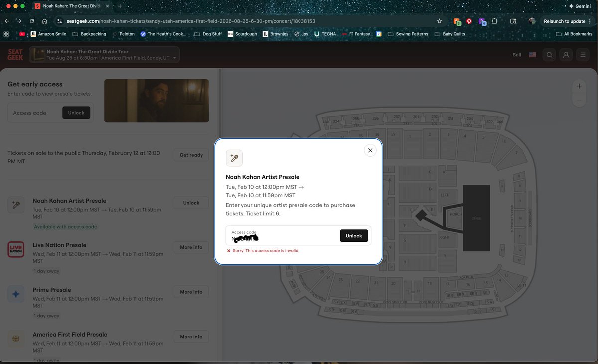Screen dimensions: 598x364
Task: Open the YouTube bookmark
Action: click(22, 34)
